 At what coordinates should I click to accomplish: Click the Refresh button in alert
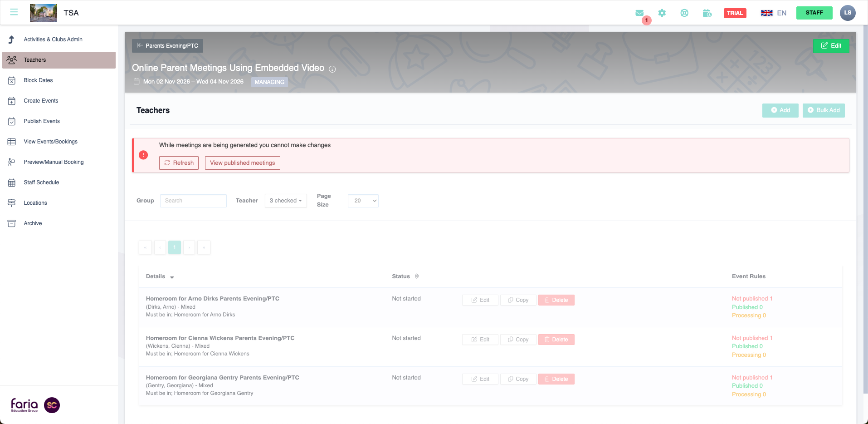pos(179,163)
